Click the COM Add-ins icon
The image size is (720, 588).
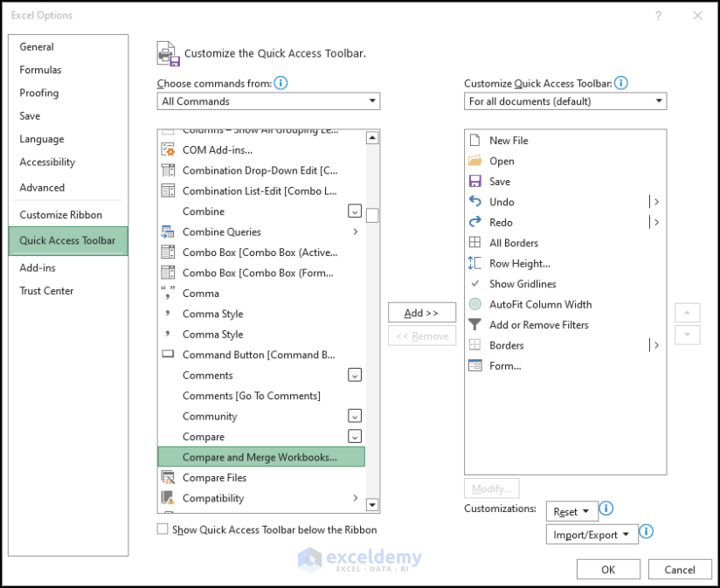[x=168, y=149]
